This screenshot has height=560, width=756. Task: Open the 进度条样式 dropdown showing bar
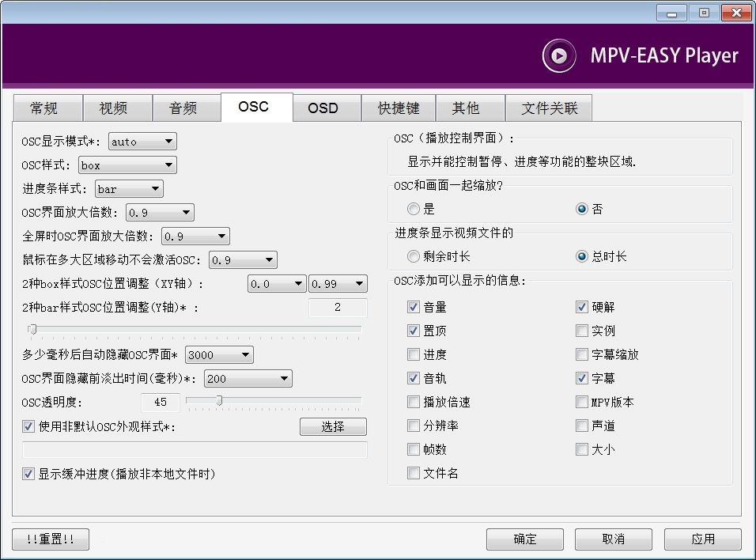pyautogui.click(x=129, y=188)
